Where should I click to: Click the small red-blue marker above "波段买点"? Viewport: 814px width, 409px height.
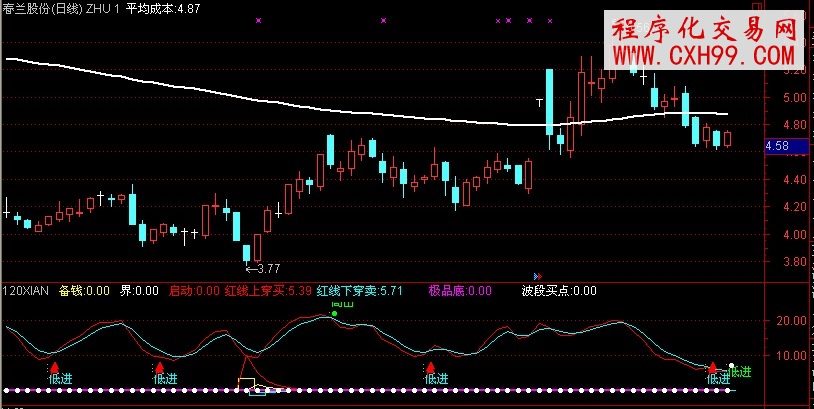538,275
